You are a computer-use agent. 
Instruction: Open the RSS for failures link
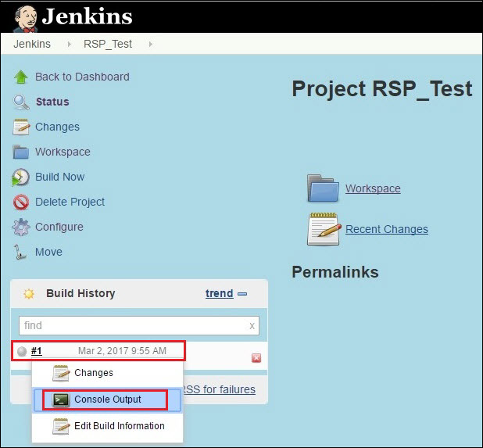click(220, 389)
